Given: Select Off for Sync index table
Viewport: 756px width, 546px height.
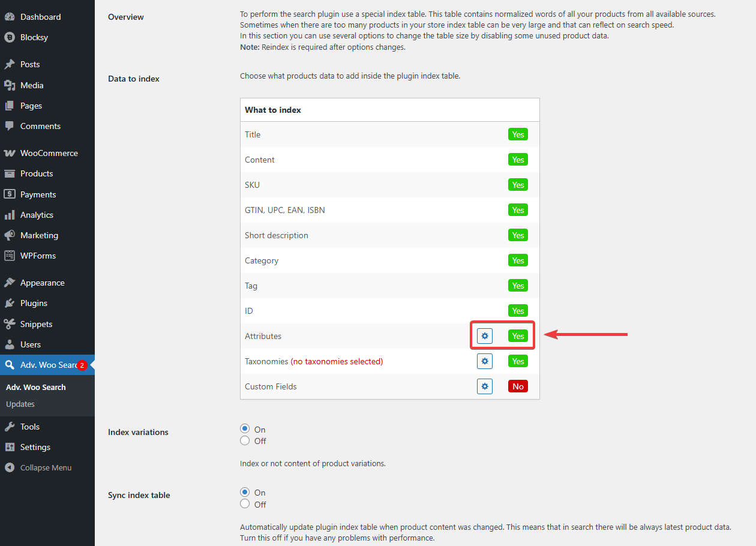Looking at the screenshot, I should 245,505.
